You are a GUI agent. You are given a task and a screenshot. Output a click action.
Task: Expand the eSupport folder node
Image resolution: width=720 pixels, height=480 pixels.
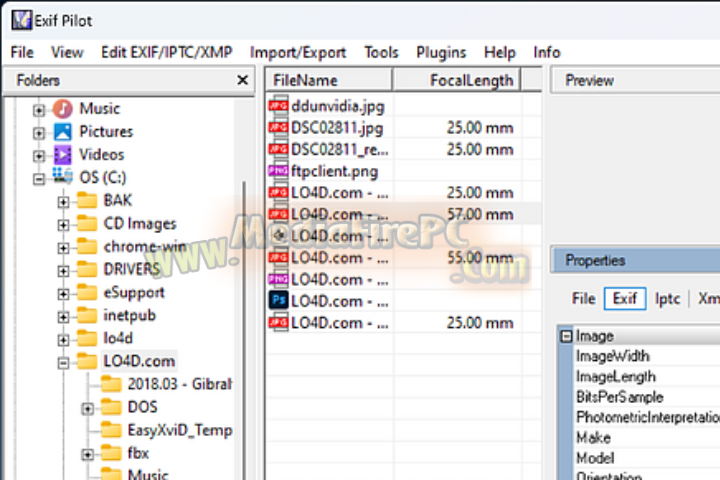point(63,294)
